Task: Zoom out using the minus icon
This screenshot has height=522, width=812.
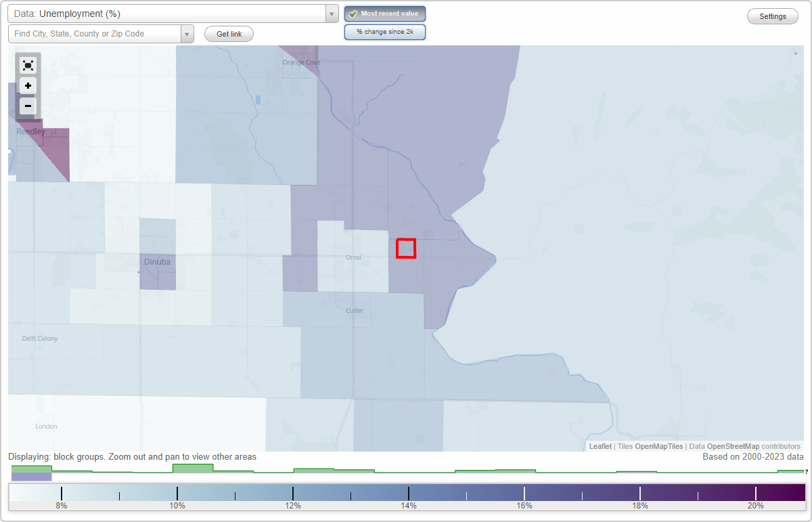Action: pyautogui.click(x=28, y=106)
